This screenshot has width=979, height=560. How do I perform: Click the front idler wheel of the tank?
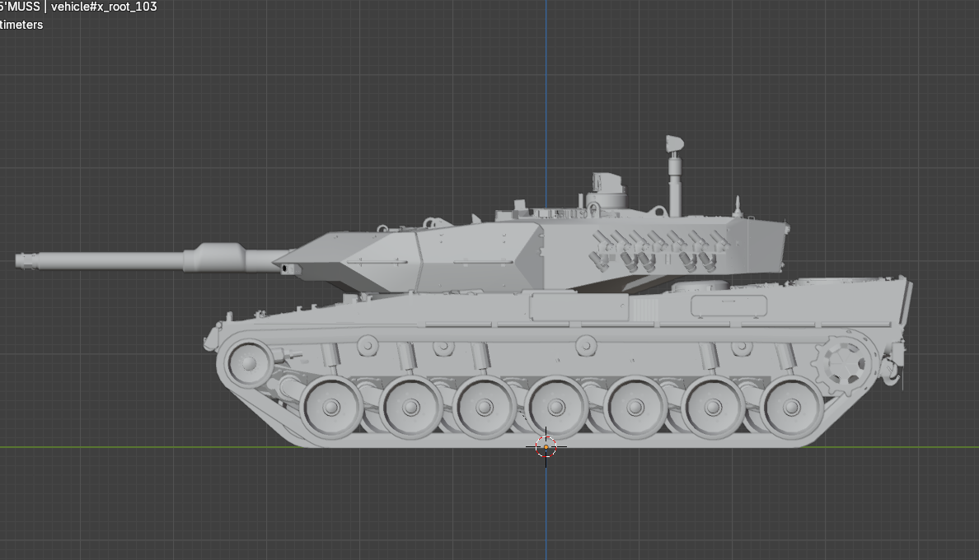click(245, 361)
